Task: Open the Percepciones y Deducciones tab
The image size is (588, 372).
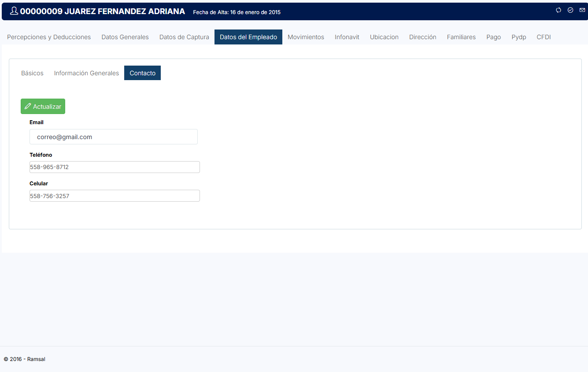Action: click(x=49, y=37)
